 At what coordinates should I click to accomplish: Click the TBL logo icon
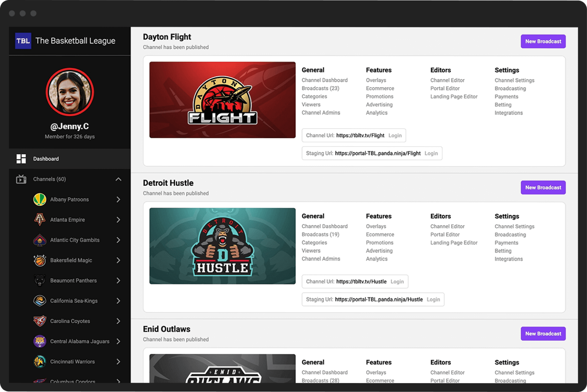(23, 41)
